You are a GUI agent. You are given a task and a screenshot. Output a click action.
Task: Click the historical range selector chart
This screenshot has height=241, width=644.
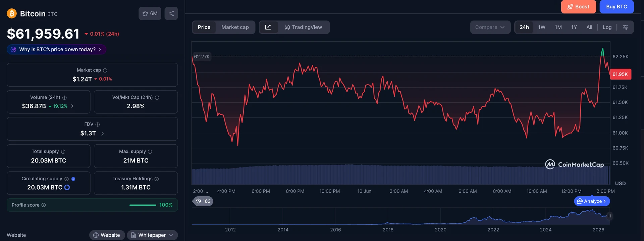401,216
